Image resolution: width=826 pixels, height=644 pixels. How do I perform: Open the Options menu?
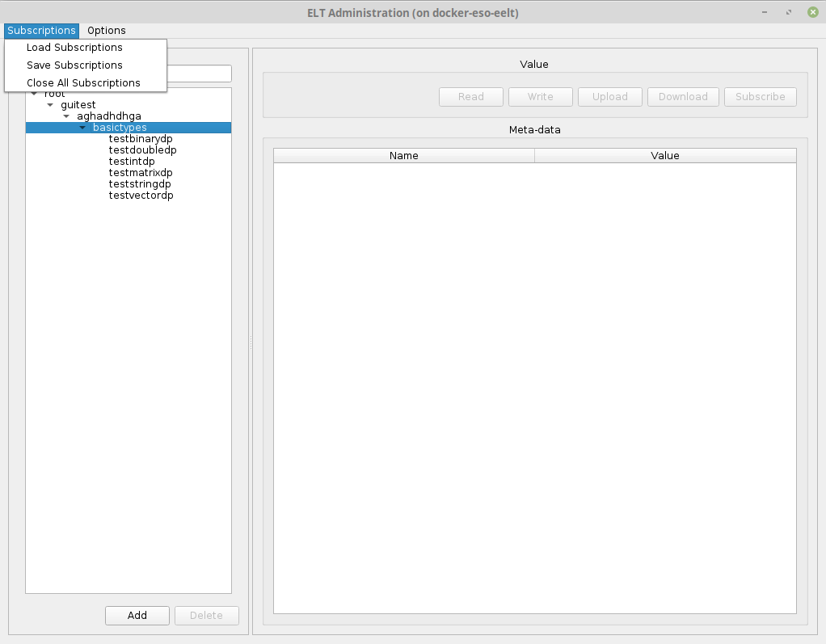(x=107, y=31)
